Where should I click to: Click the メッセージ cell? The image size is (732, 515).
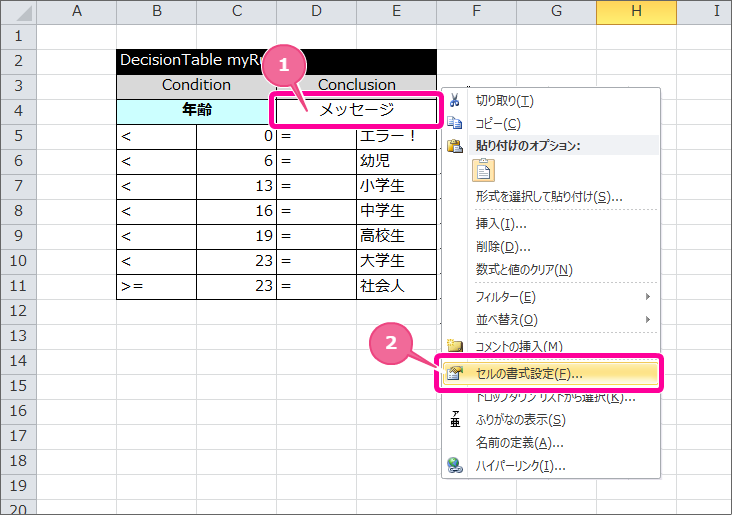click(x=357, y=111)
